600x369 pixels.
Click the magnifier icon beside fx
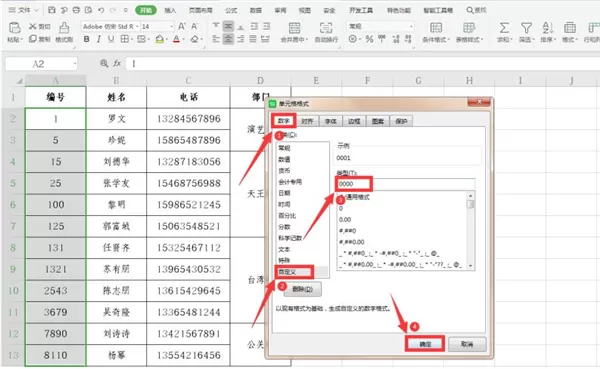[104, 64]
